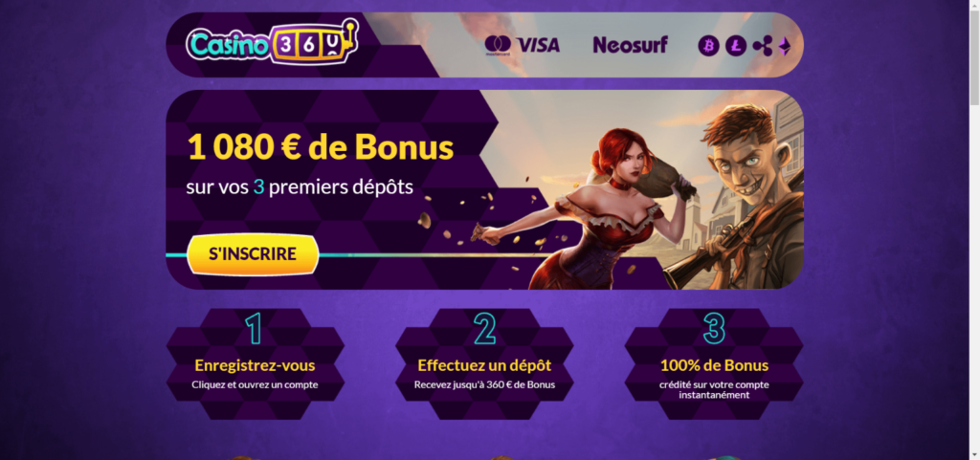
Task: Select the Bitcoin crypto icon
Action: (x=709, y=46)
